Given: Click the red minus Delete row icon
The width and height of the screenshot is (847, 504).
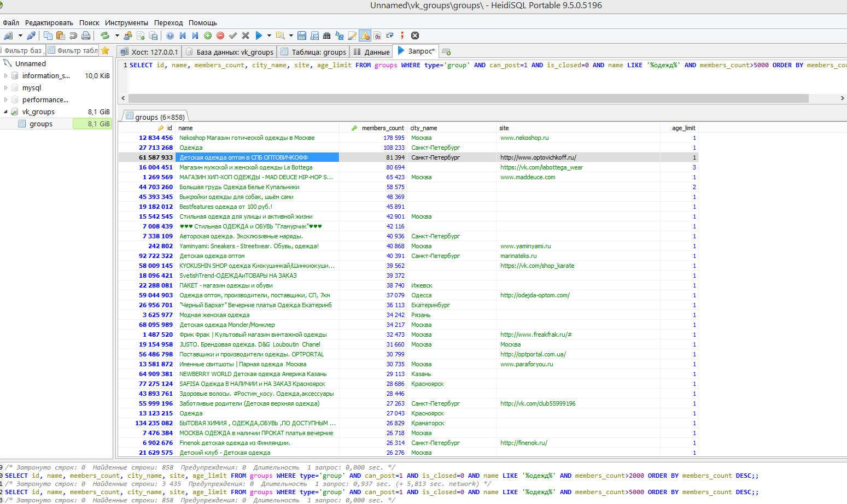Looking at the screenshot, I should (220, 36).
